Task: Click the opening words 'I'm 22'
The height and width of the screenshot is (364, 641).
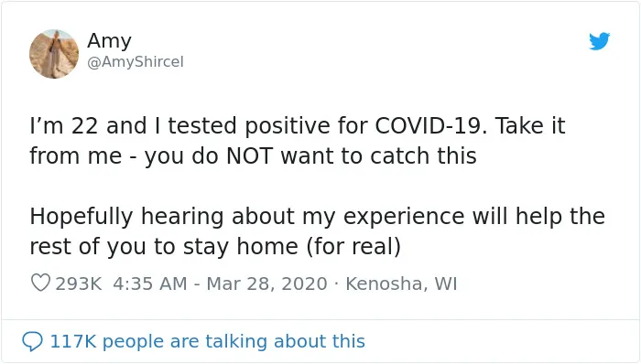Action: tap(64, 125)
